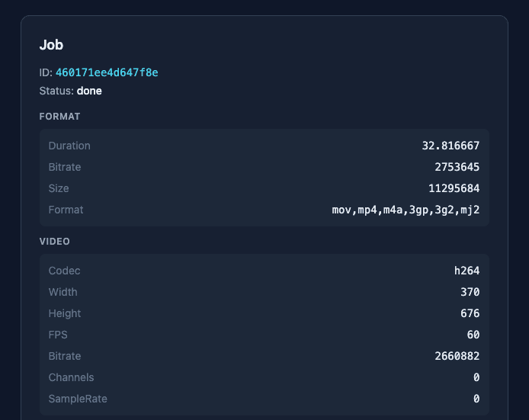Screen dimensions: 529x420
Task: Click the Job heading
Action: pos(51,45)
